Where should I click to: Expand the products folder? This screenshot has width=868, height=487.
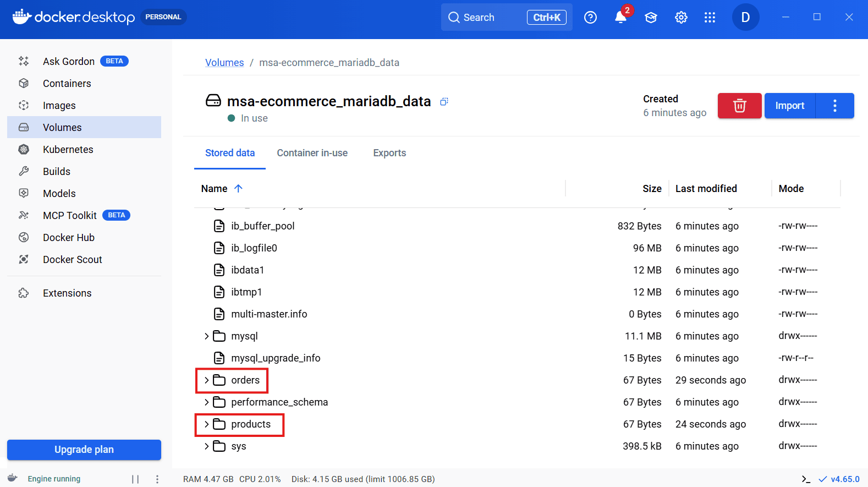tap(207, 424)
